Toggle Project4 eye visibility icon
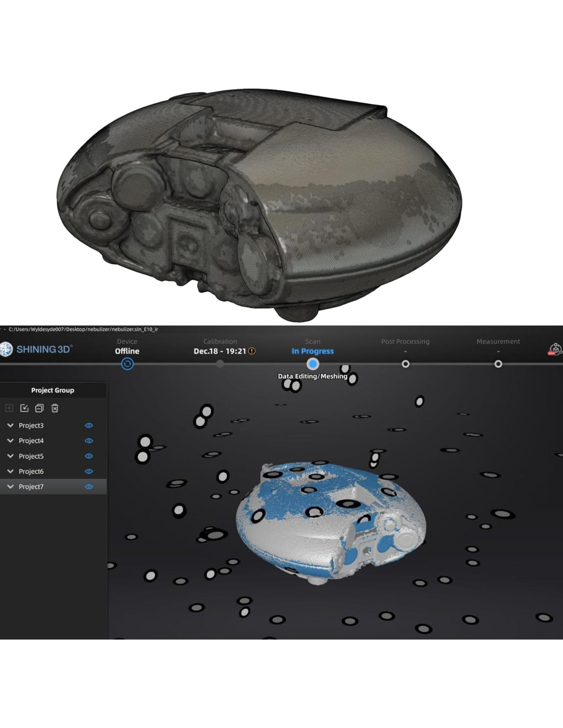563x728 pixels. 89,441
